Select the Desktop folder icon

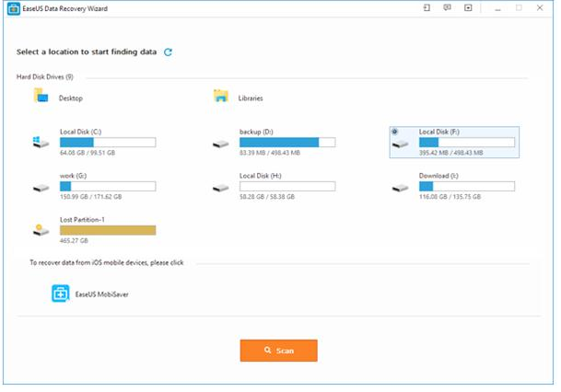tap(41, 96)
